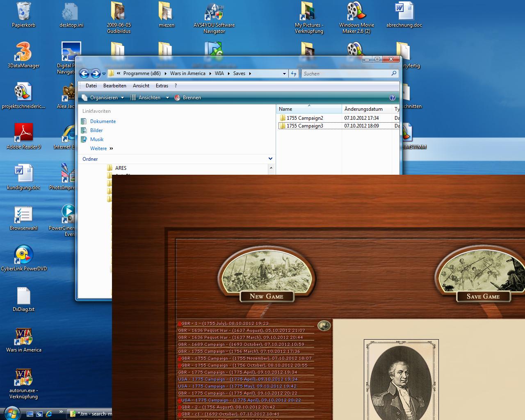Select the GBR 1636 Pequot War 1637 August save
The image size is (525, 420).
(242, 330)
